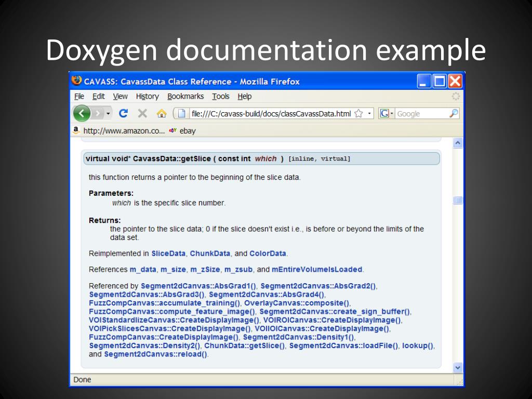
Task: Click the vertical scrollbar thumb
Action: [x=458, y=200]
